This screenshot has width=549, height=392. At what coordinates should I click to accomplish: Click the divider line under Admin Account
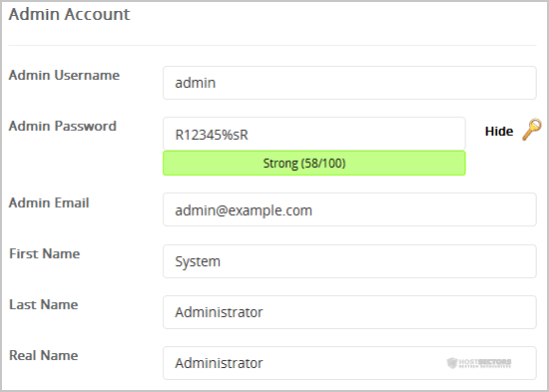tap(273, 45)
